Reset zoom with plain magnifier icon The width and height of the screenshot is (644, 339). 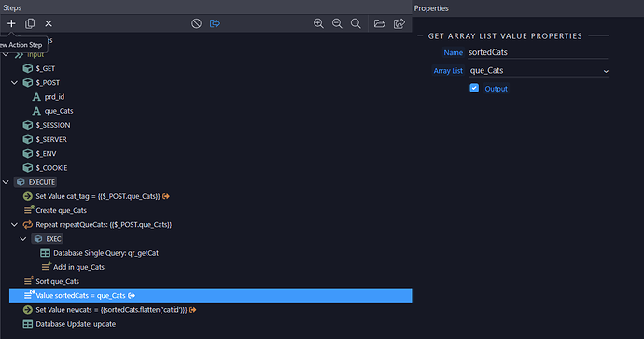pyautogui.click(x=356, y=23)
